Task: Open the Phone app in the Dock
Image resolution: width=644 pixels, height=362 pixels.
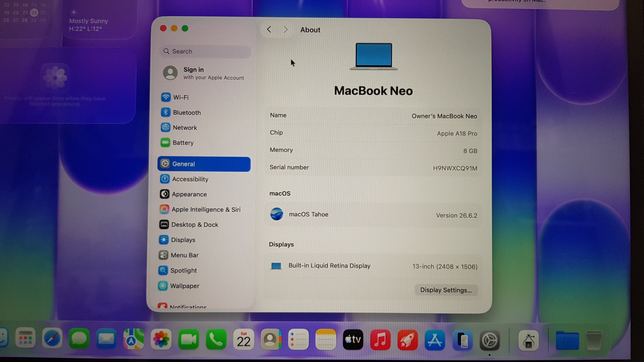Action: coord(216,339)
